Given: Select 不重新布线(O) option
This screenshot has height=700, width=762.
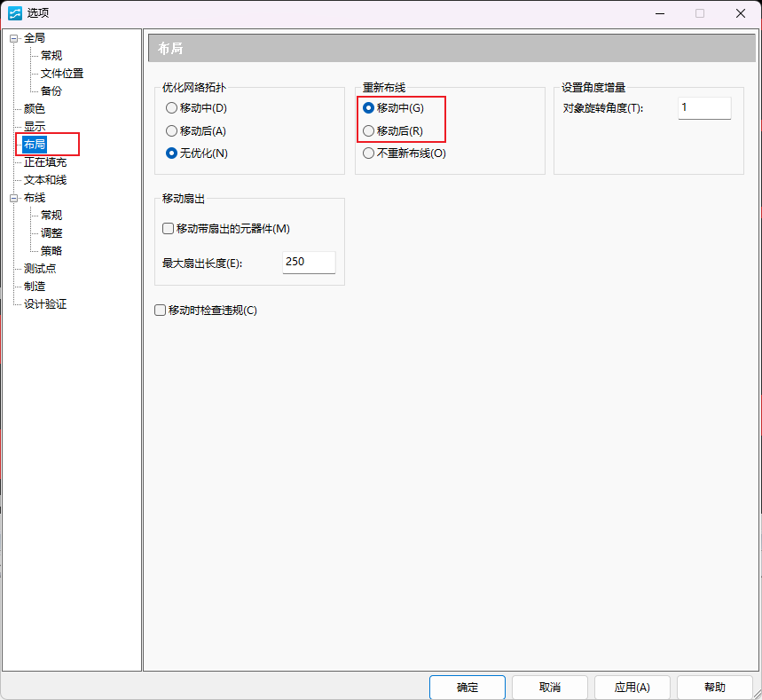Looking at the screenshot, I should (369, 153).
